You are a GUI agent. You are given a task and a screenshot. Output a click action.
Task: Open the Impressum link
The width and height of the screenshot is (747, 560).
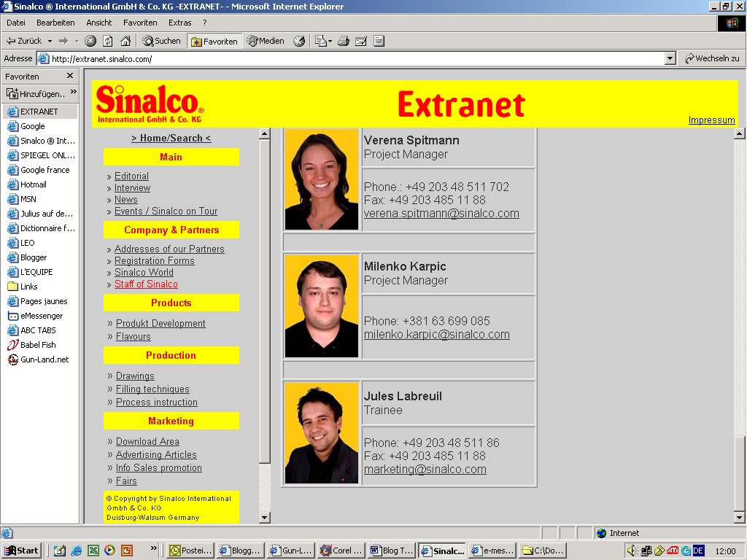pos(711,120)
